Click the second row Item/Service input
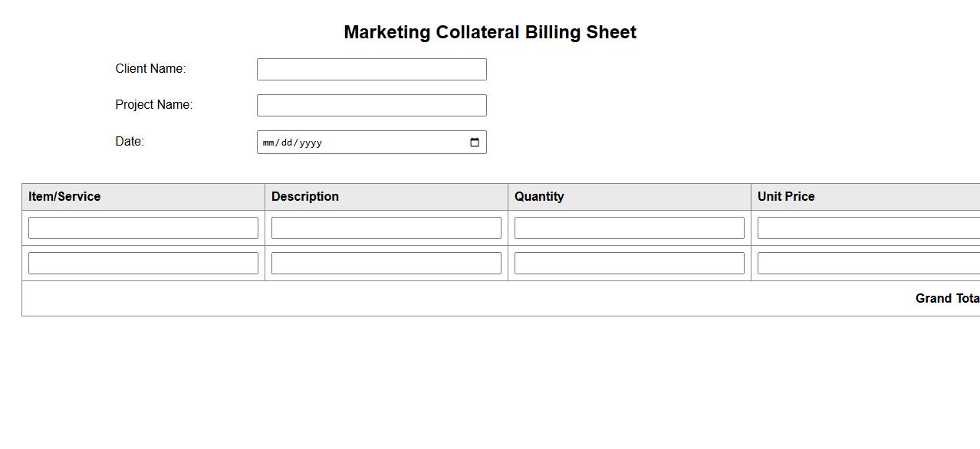980x449 pixels. 143,263
